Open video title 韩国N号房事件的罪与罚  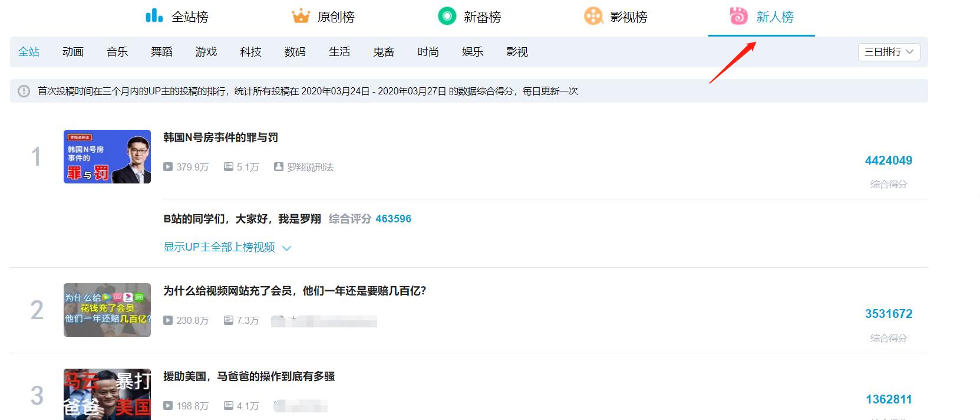tap(220, 137)
